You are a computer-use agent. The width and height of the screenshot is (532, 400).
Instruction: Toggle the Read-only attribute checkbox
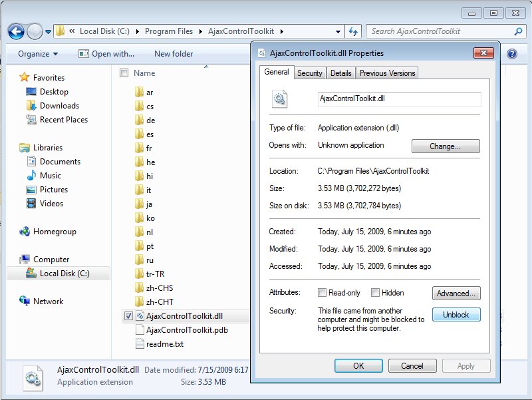pos(322,292)
